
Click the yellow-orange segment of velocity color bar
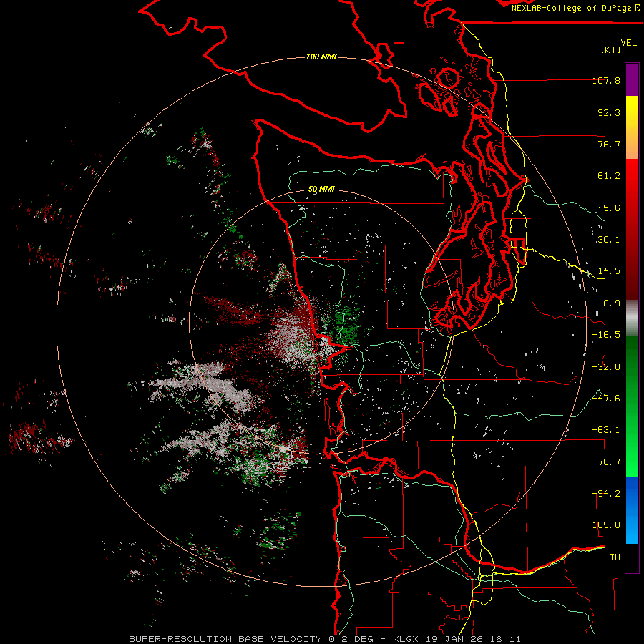point(632,127)
